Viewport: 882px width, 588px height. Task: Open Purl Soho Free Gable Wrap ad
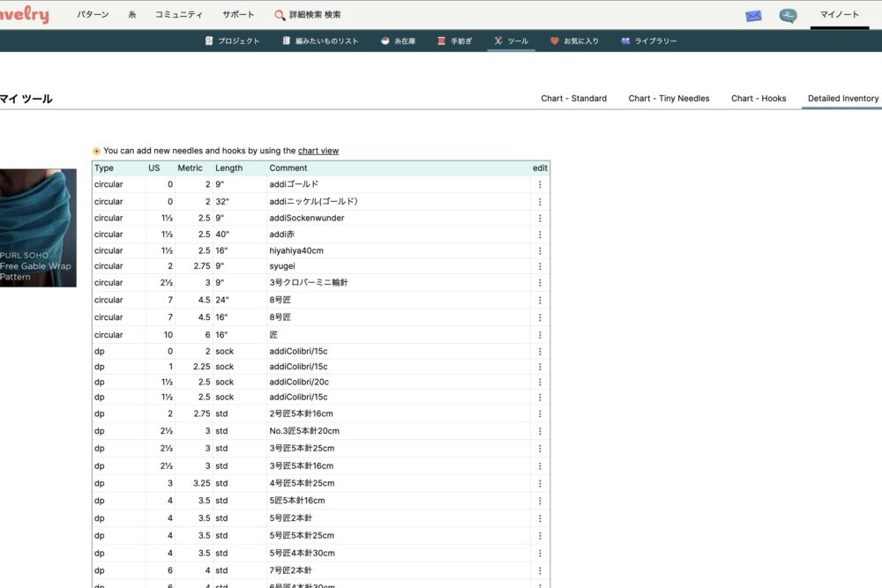tap(38, 227)
